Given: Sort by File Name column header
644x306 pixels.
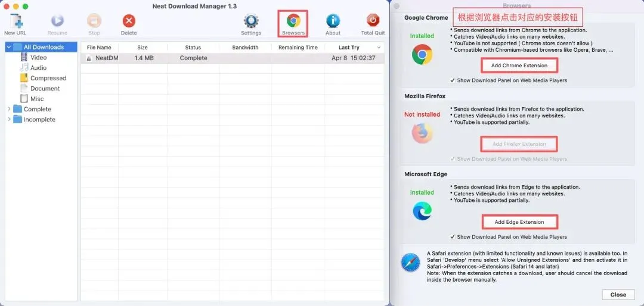Looking at the screenshot, I should [99, 48].
